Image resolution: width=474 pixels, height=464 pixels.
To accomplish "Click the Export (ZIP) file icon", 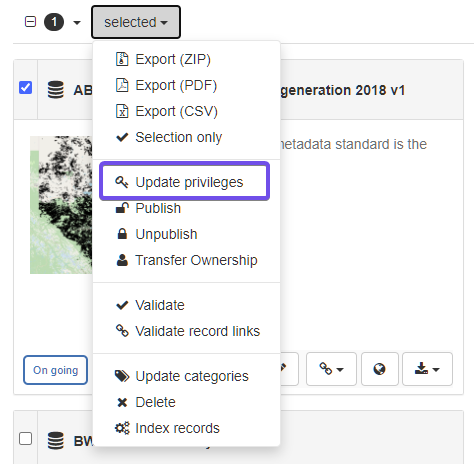I will tap(122, 59).
